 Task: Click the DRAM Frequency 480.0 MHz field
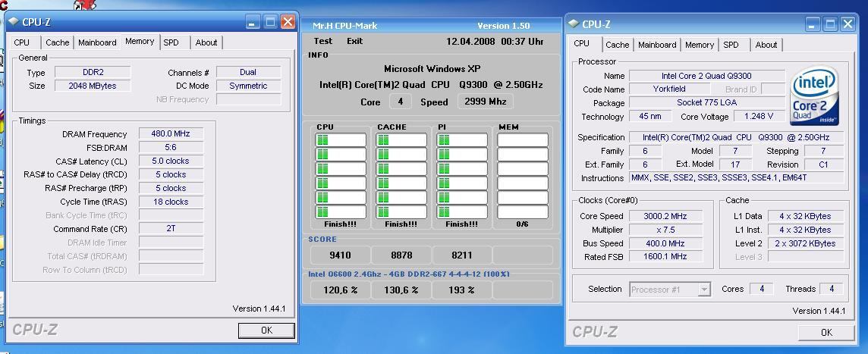tap(171, 134)
